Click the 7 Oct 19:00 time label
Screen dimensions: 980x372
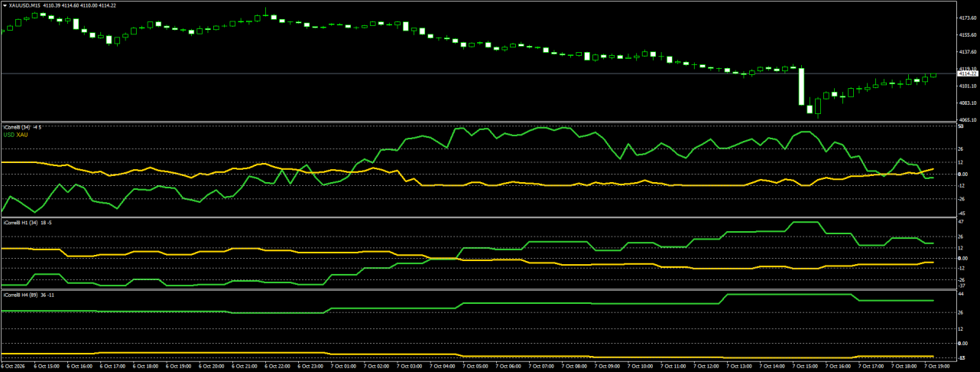937,367
